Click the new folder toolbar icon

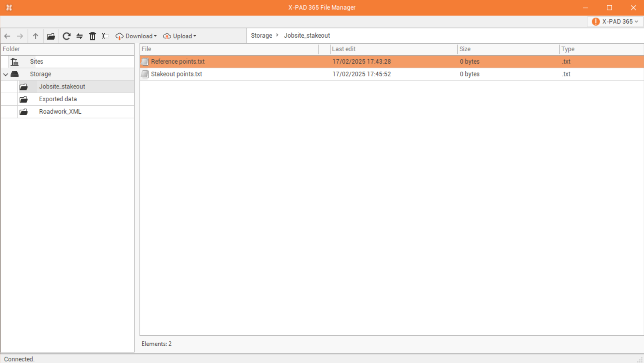click(51, 36)
